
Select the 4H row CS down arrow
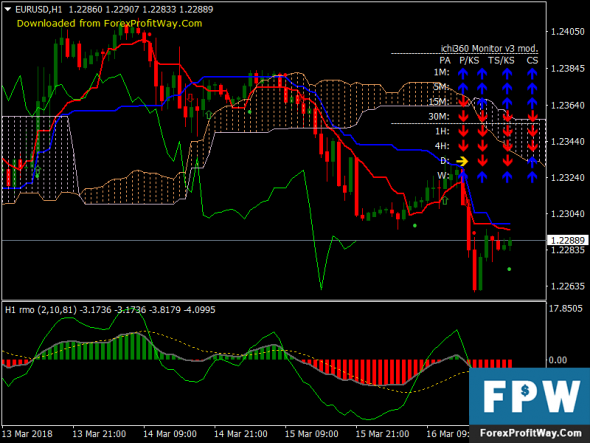(532, 146)
